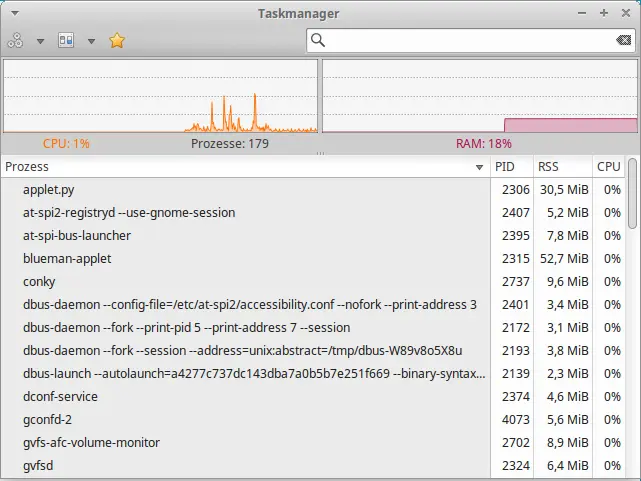Click the yellow star icon
Viewport: 641px width, 481px height.
click(x=117, y=41)
